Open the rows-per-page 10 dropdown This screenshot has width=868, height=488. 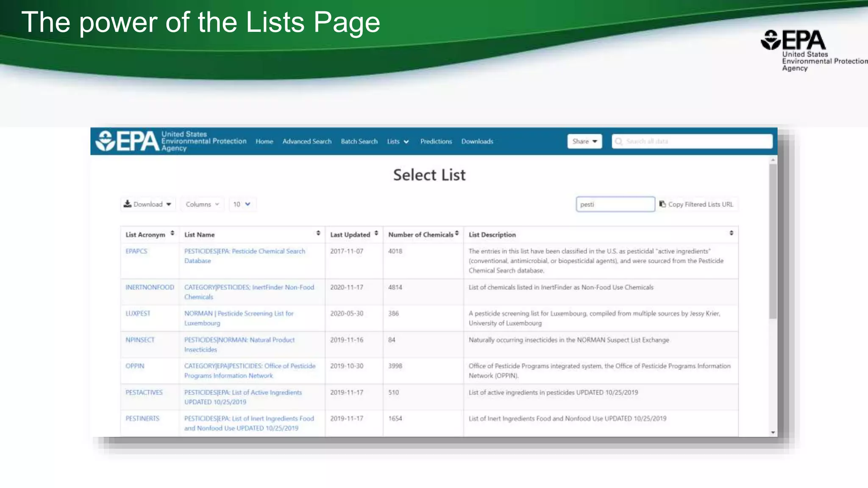pos(242,204)
